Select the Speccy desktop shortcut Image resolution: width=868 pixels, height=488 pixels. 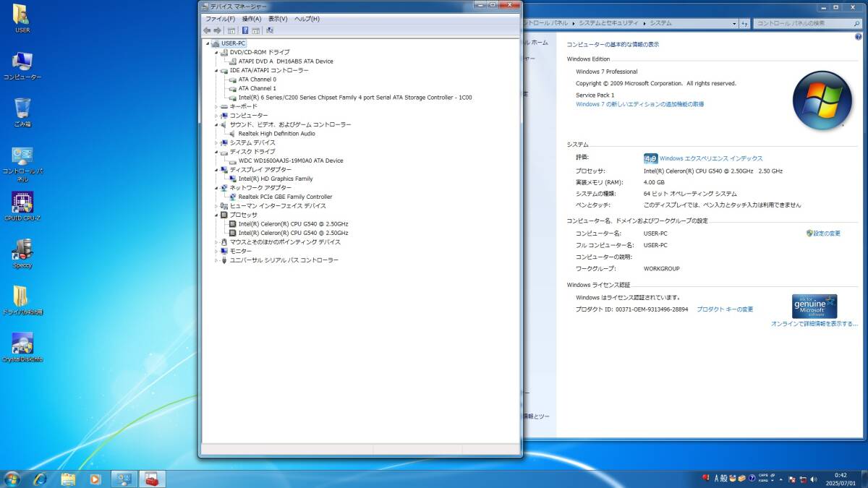pyautogui.click(x=22, y=253)
